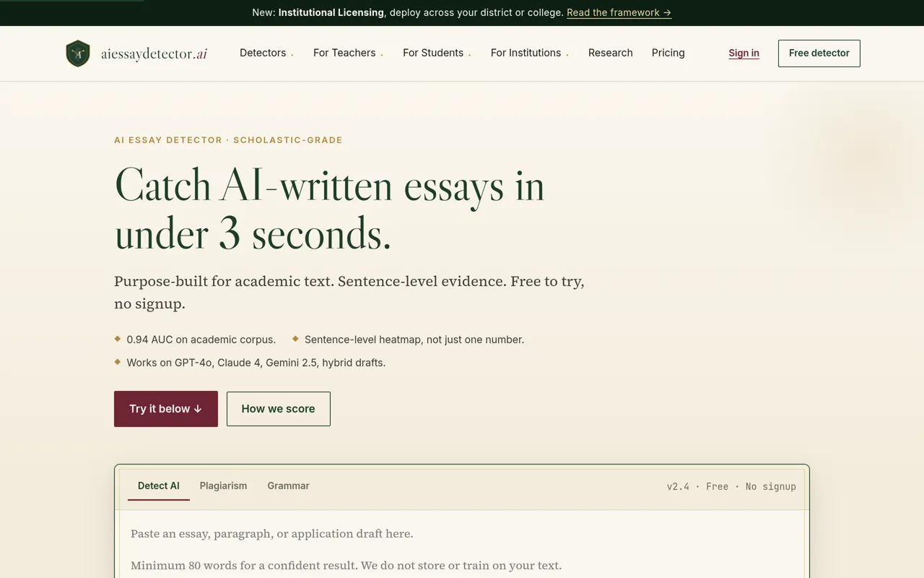This screenshot has width=924, height=578.
Task: Switch to the Plagiarism tab
Action: 223,486
